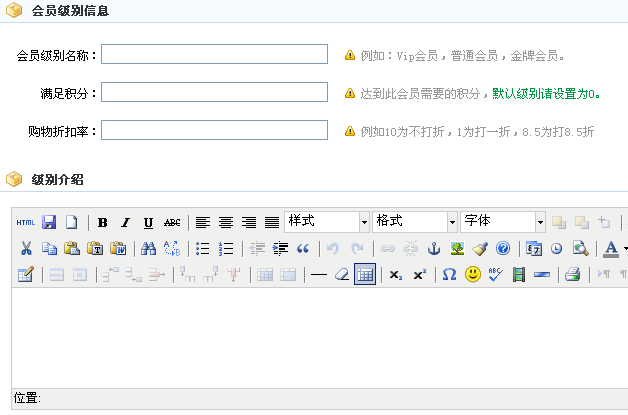Open the 字体 font dropdown

pos(503,222)
